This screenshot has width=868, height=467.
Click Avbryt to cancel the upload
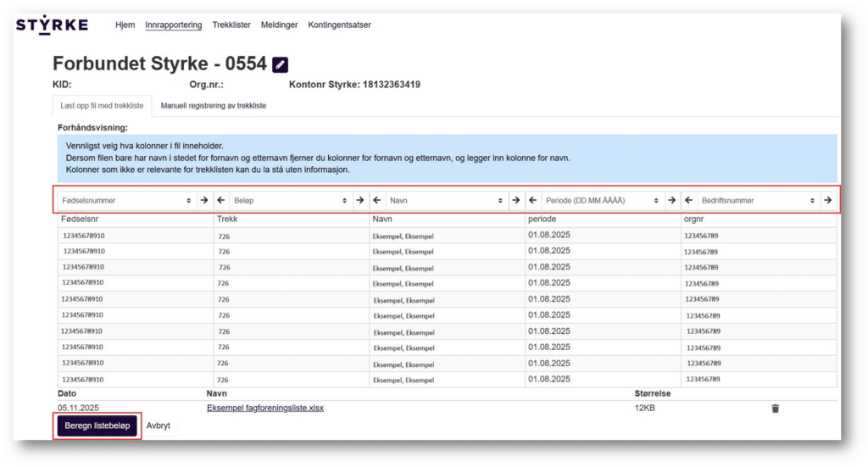tap(159, 425)
